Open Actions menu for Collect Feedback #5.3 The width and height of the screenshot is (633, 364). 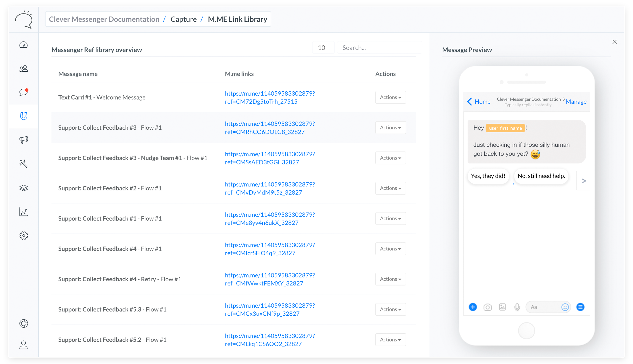point(390,309)
